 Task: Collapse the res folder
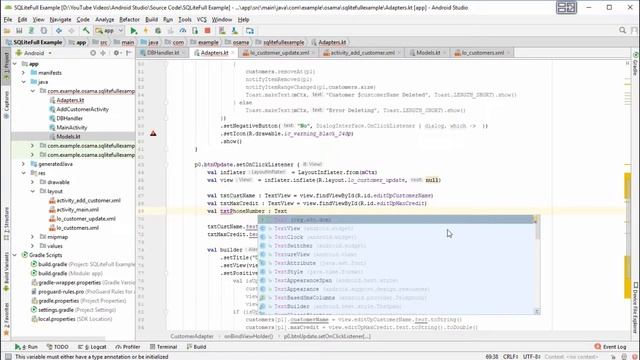tap(23, 173)
